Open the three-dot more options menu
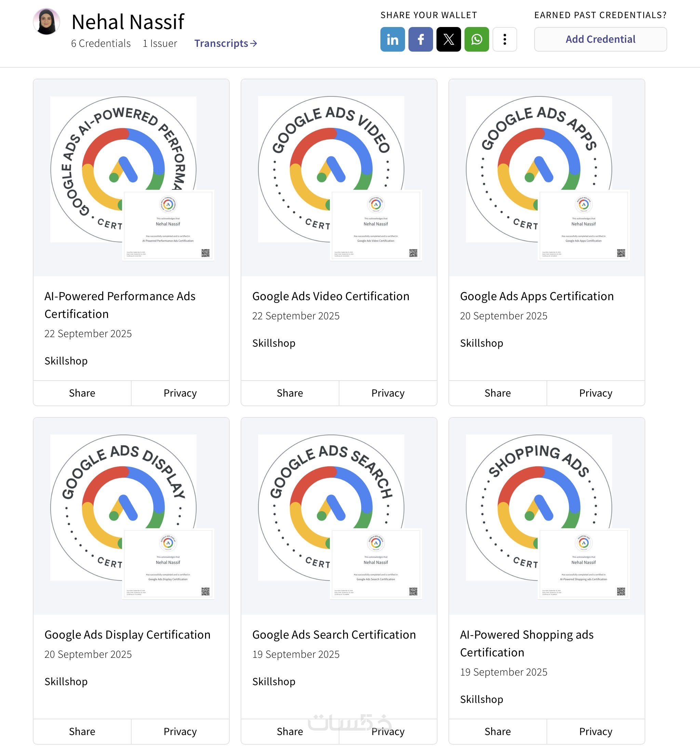The width and height of the screenshot is (700, 746). click(x=504, y=39)
